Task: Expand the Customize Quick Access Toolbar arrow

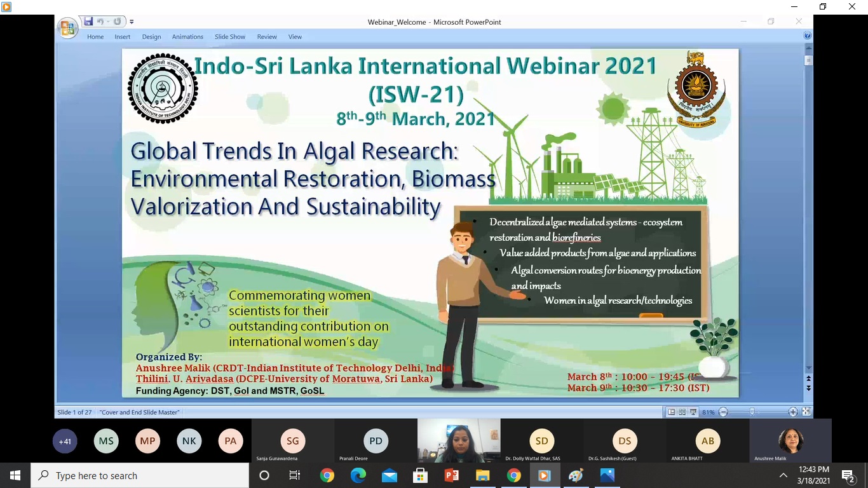Action: coord(132,22)
